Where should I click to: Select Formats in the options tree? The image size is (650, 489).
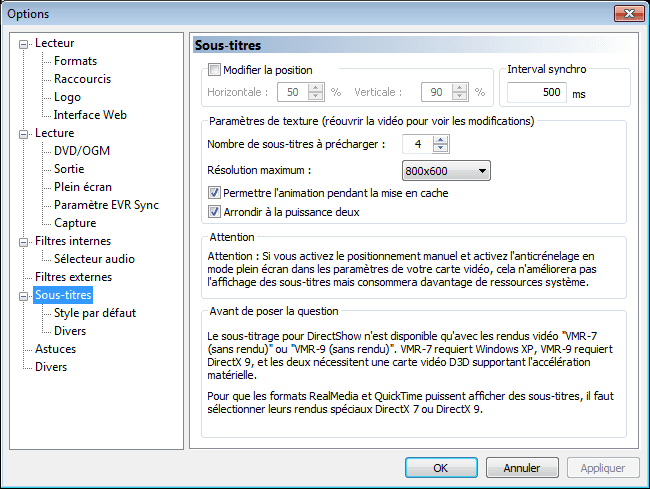[75, 61]
